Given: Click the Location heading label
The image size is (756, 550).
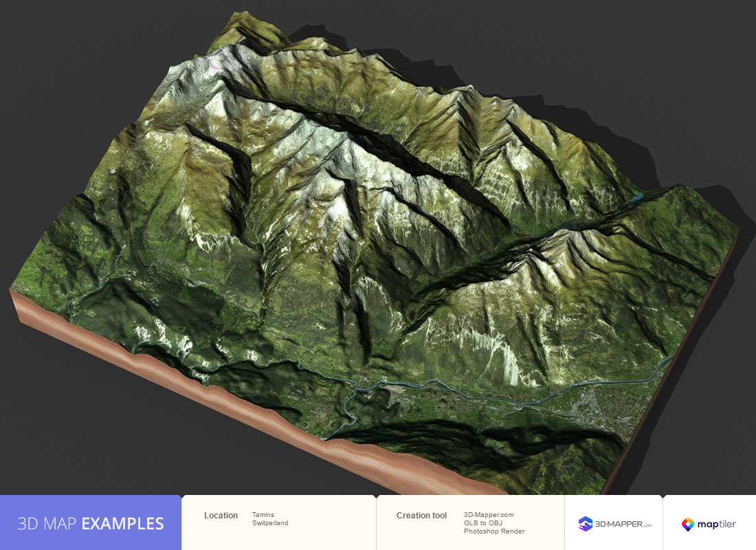Looking at the screenshot, I should [221, 515].
